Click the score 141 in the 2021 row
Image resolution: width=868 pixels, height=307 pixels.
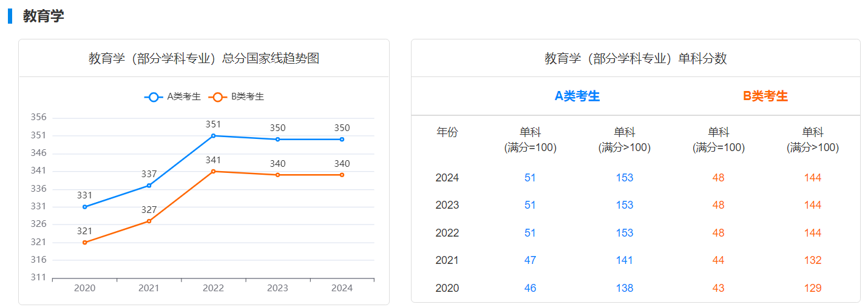pos(624,260)
